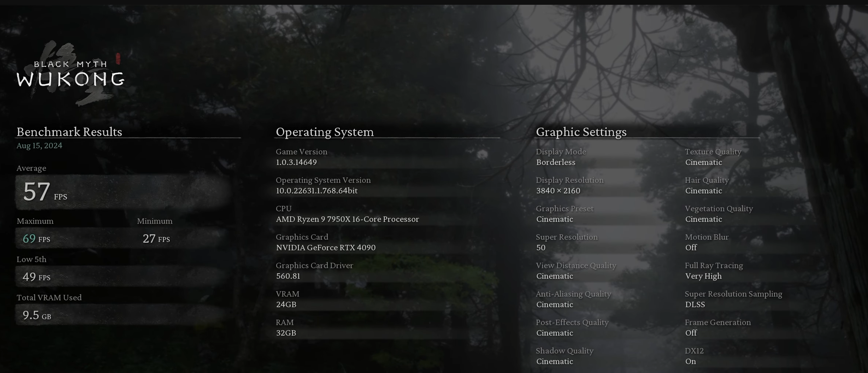Click the 'Minimum' label
Image resolution: width=868 pixels, height=373 pixels.
click(x=155, y=221)
